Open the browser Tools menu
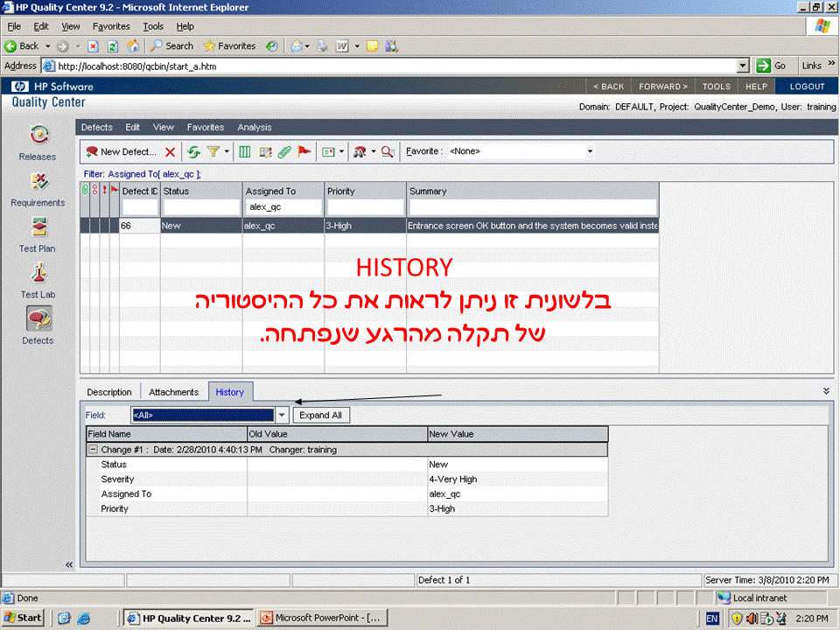 tap(153, 26)
